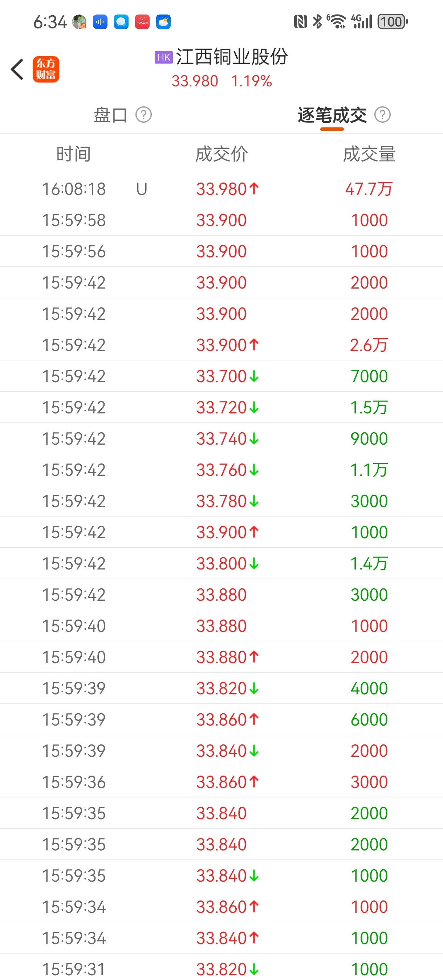Tap the back arrow icon
This screenshot has height=980, width=443.
(x=17, y=70)
